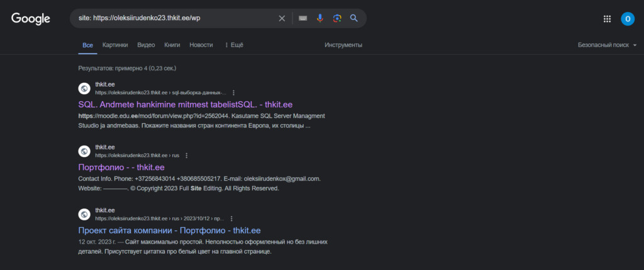This screenshot has height=270, width=644.
Task: Click the Contact Info phone snippet text
Action: click(x=199, y=183)
